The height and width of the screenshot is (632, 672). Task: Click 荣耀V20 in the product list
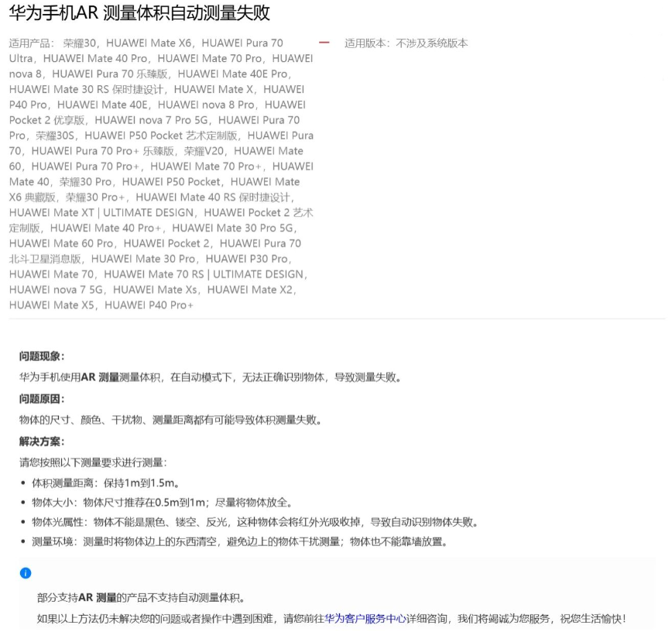pyautogui.click(x=204, y=151)
